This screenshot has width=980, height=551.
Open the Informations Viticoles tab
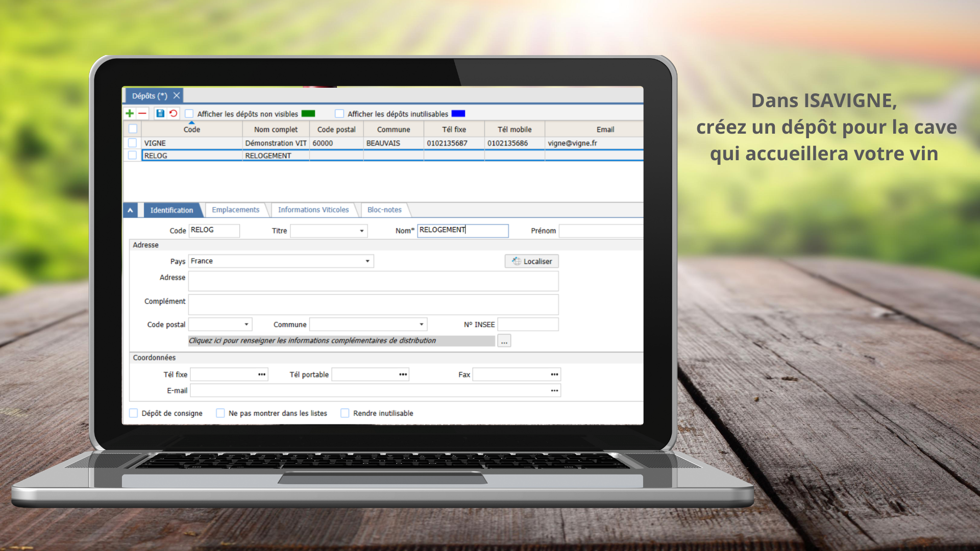click(x=313, y=210)
